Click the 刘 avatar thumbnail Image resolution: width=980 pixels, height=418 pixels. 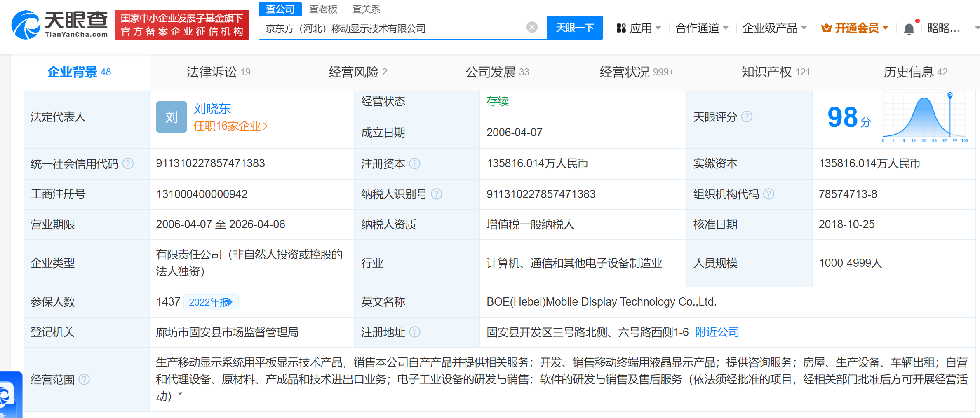click(x=172, y=117)
